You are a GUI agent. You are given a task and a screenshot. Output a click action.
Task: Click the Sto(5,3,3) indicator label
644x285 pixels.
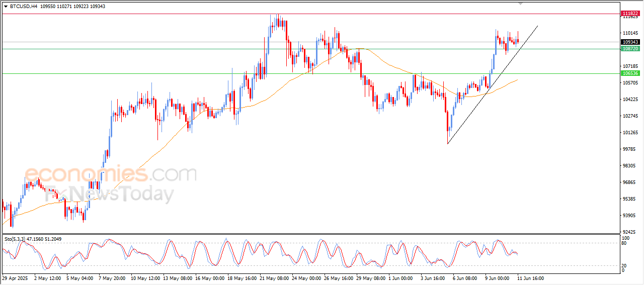[14, 239]
